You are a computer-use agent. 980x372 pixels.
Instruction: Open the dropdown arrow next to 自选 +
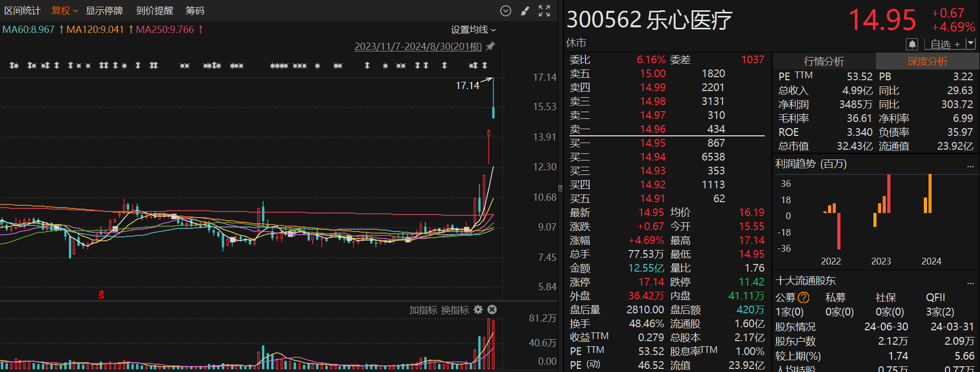971,44
